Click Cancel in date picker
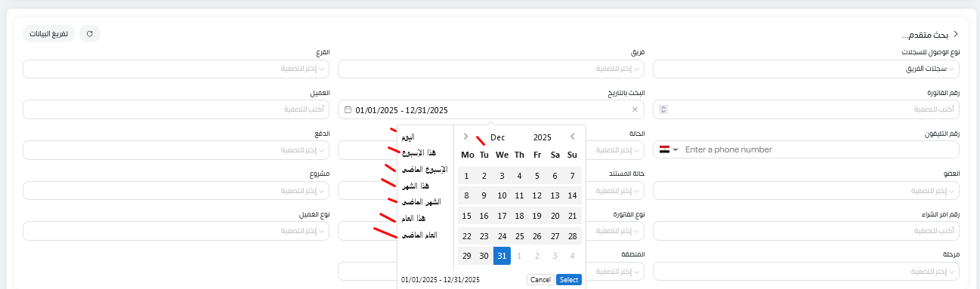Screen dimensions: 980x289 coord(540,279)
